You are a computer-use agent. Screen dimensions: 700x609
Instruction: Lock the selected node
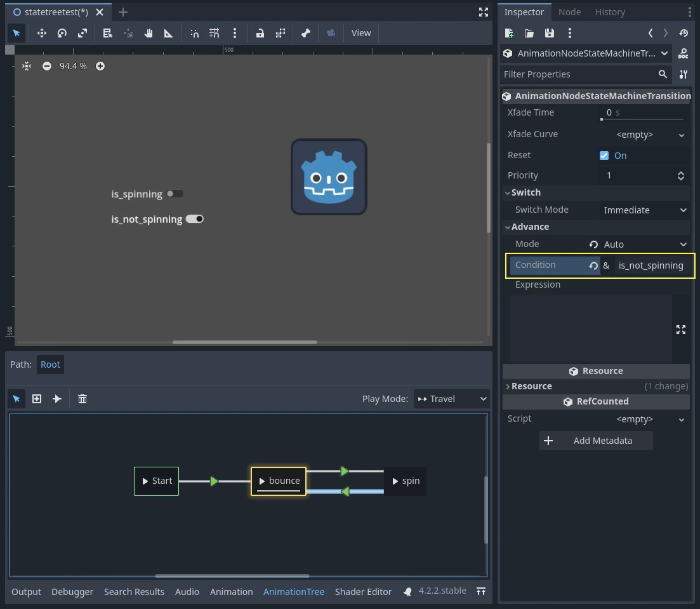click(x=260, y=33)
